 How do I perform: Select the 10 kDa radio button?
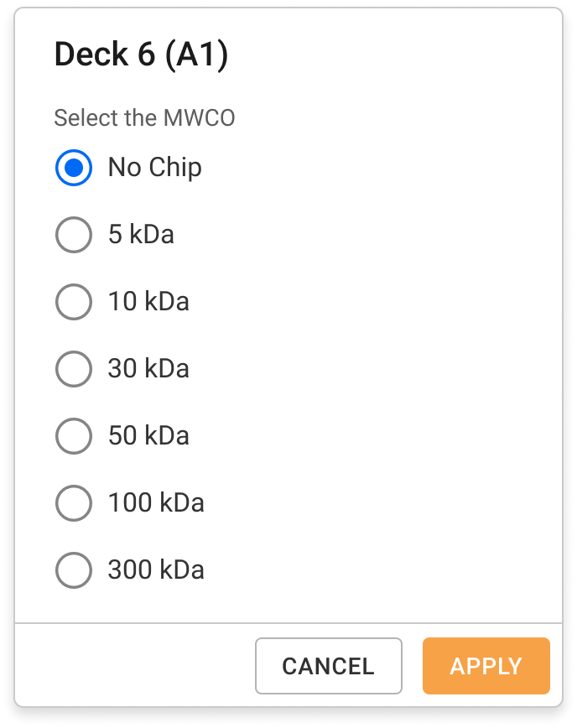73,302
